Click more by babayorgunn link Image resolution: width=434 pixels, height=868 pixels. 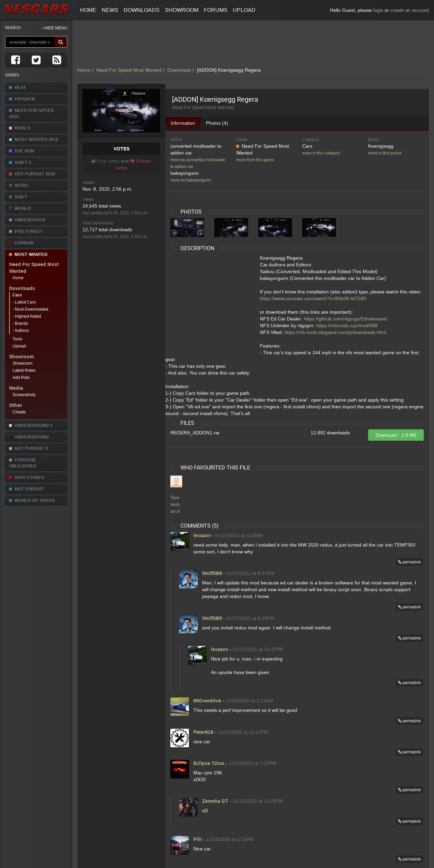[x=191, y=180]
